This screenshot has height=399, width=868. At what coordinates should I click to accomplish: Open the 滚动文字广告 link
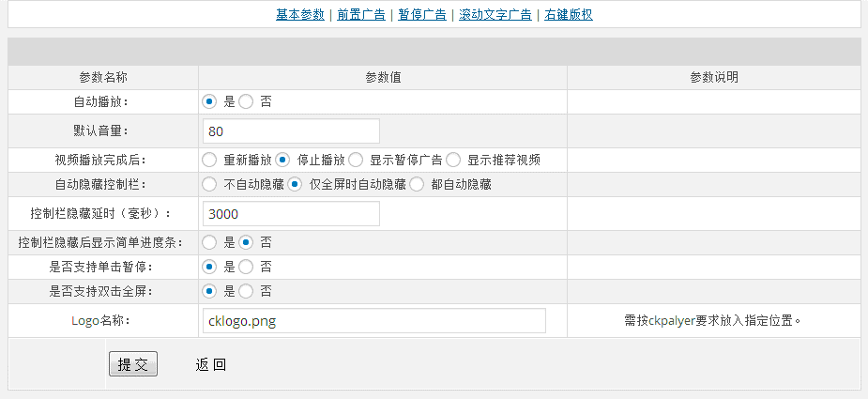tap(495, 15)
